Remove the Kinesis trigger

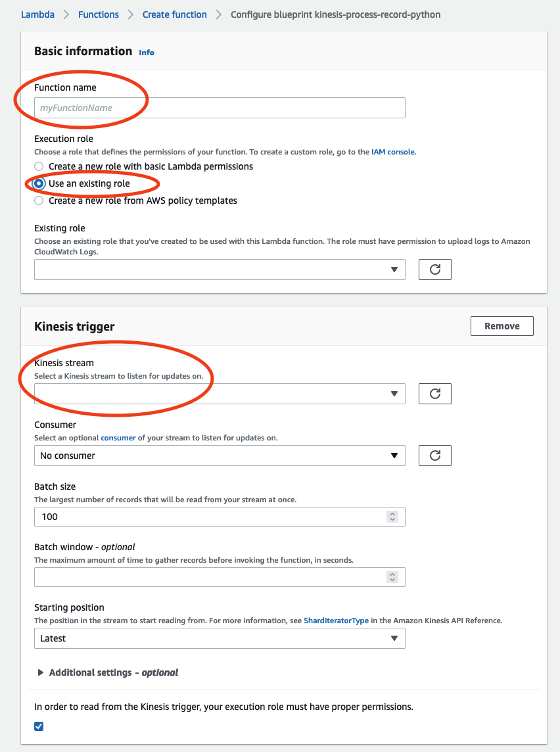[x=502, y=325]
